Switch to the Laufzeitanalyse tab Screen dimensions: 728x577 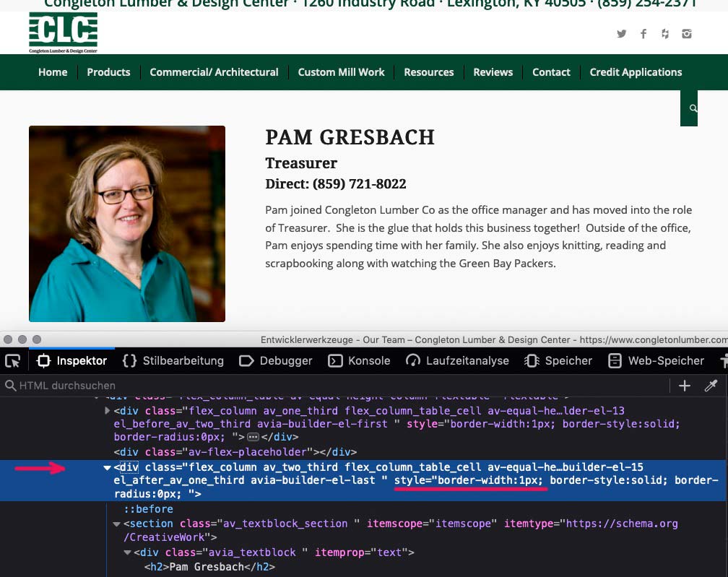click(x=457, y=360)
